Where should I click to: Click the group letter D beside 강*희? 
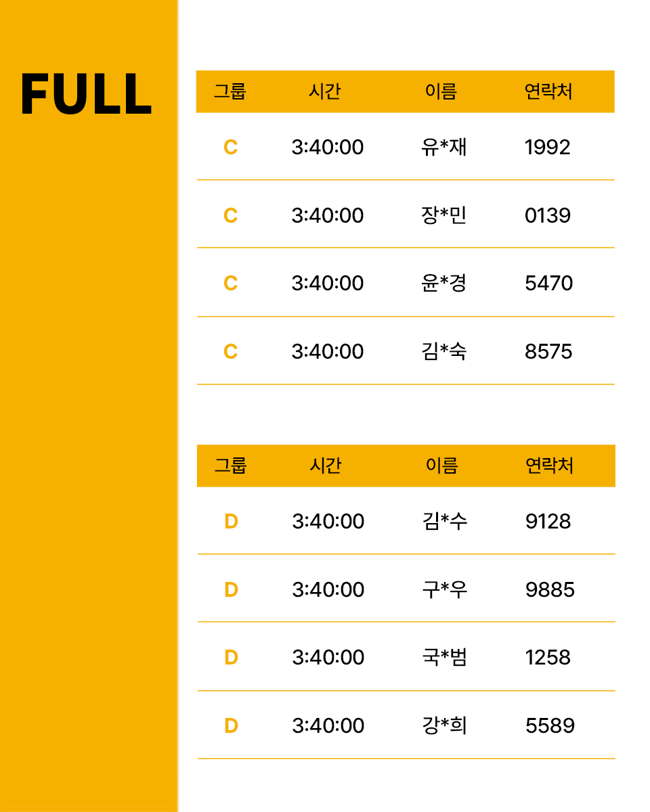pos(231,725)
